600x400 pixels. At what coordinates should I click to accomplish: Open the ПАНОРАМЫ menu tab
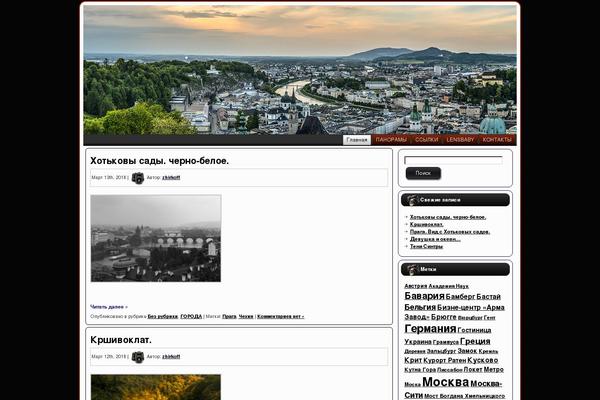391,140
